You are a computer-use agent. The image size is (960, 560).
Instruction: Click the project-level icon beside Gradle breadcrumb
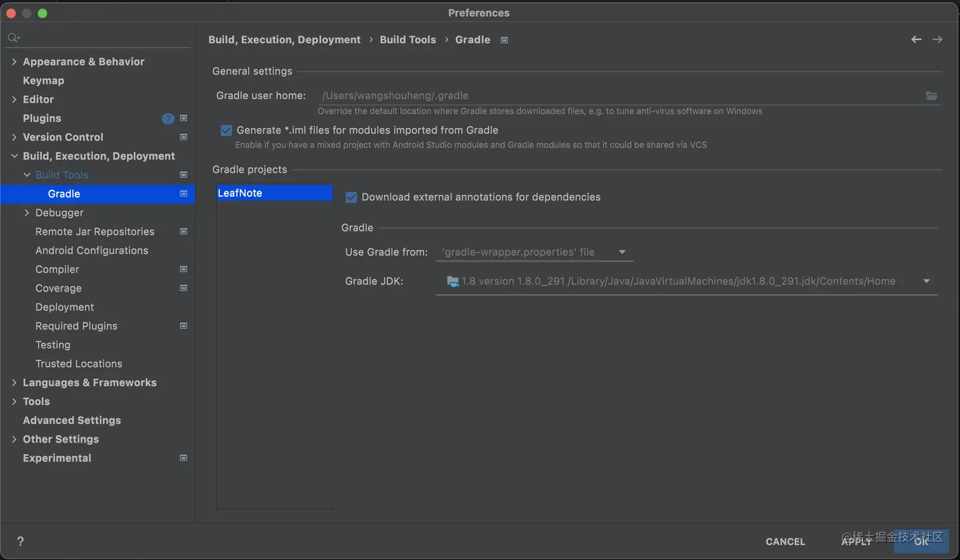coord(504,40)
